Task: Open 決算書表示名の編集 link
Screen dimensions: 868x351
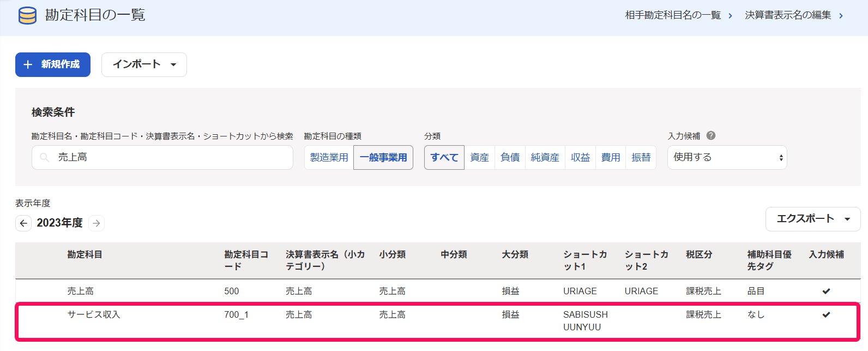Action: [x=794, y=15]
